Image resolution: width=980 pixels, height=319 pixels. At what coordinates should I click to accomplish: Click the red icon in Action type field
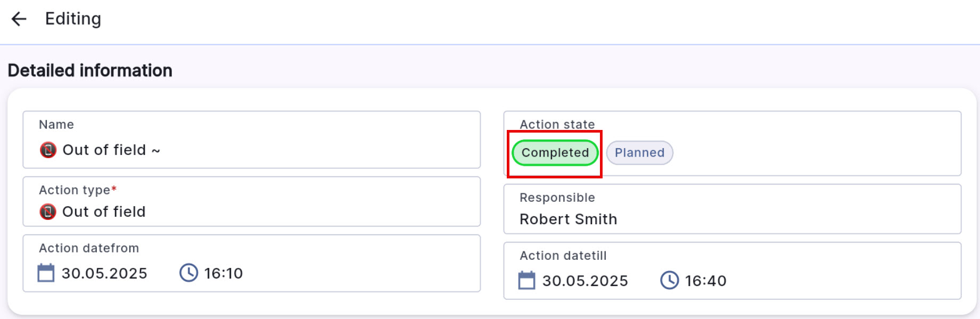[47, 211]
